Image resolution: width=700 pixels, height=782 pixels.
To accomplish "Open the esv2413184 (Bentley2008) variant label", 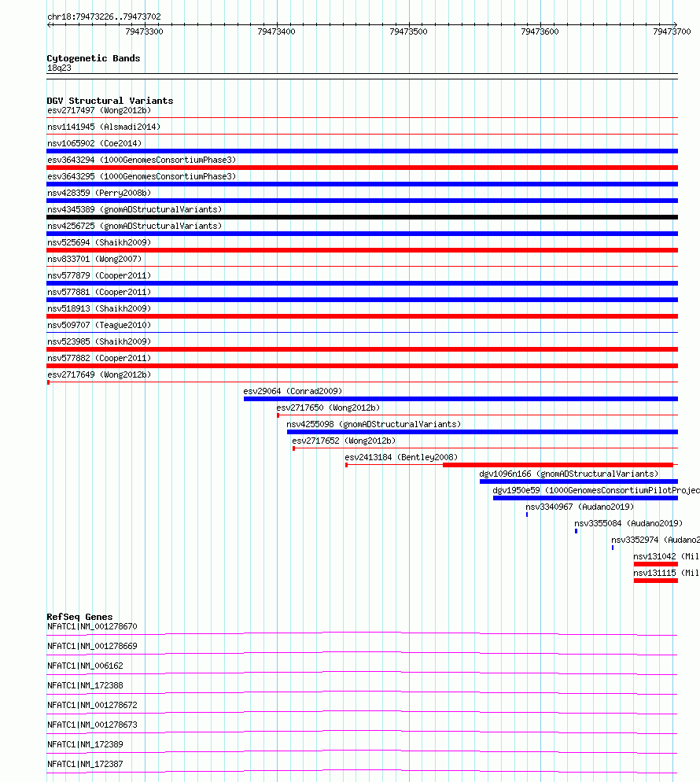I will click(401, 457).
